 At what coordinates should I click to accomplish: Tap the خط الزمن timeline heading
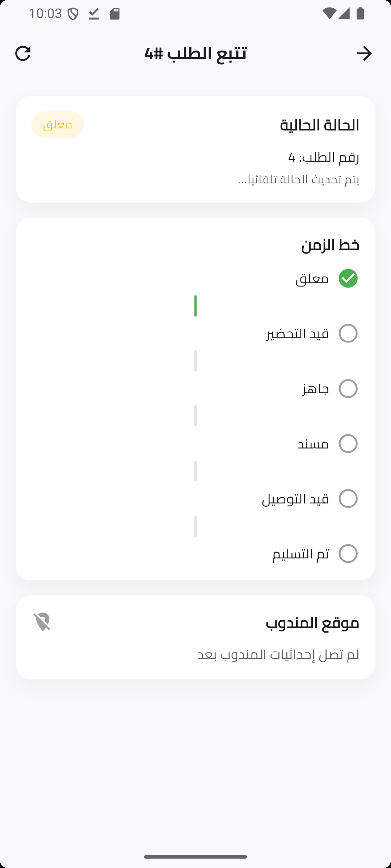(x=330, y=245)
